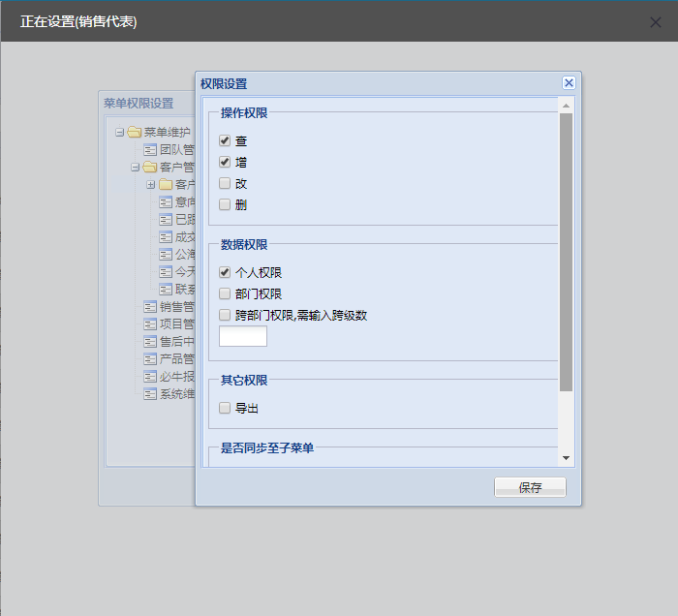Collapse the 菜单维护 tree node
The height and width of the screenshot is (616, 678).
(x=120, y=132)
